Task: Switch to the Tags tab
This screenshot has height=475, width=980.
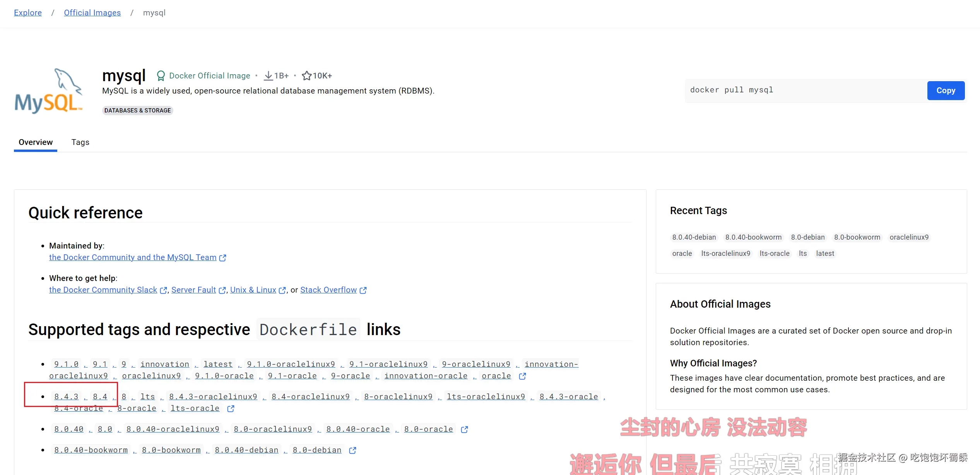Action: tap(80, 142)
